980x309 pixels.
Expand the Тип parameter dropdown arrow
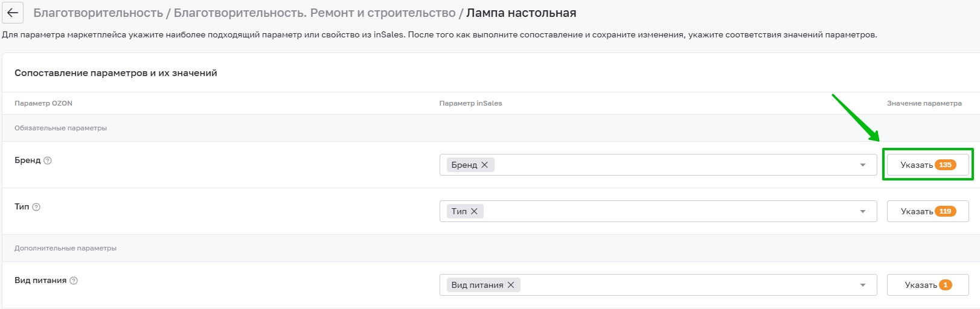[x=863, y=211]
